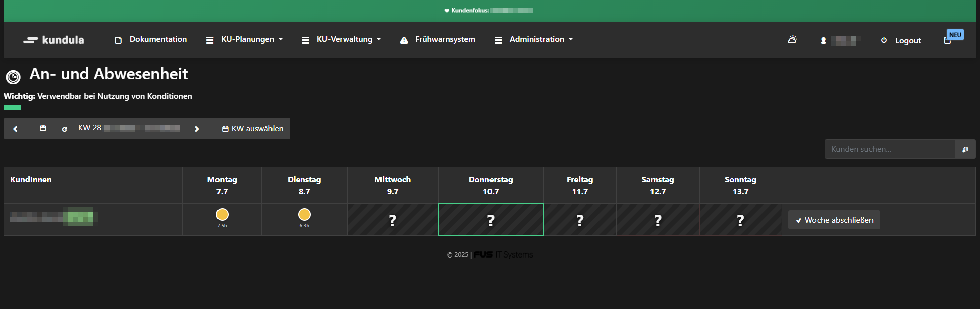Viewport: 980px width, 309px height.
Task: Click the Woche abschließen button
Action: click(834, 220)
